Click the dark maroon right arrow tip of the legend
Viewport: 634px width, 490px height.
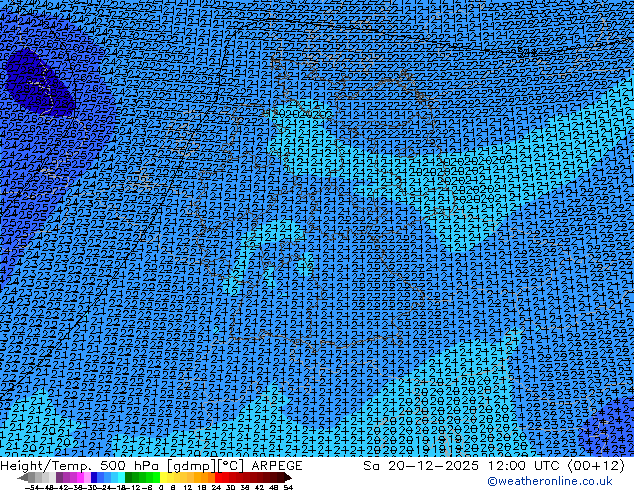tap(287, 478)
